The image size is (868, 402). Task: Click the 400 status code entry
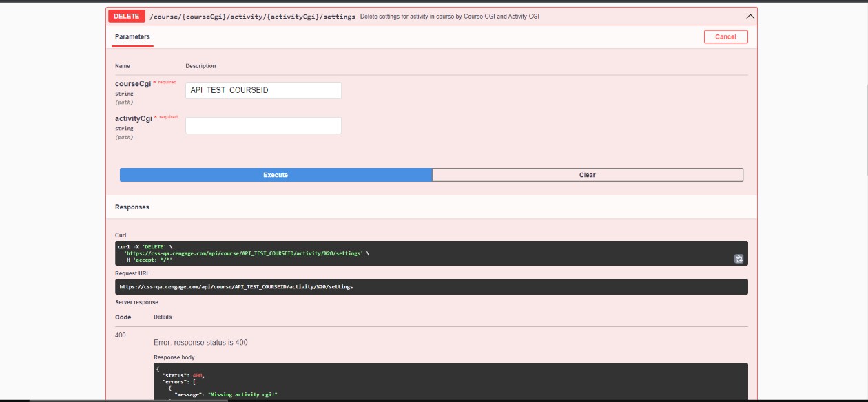(x=121, y=333)
